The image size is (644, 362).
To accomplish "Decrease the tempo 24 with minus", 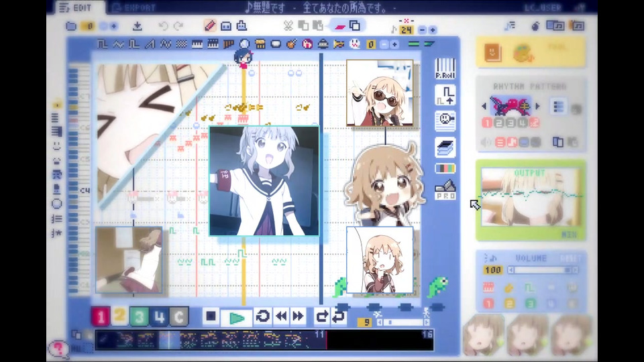I will point(422,30).
